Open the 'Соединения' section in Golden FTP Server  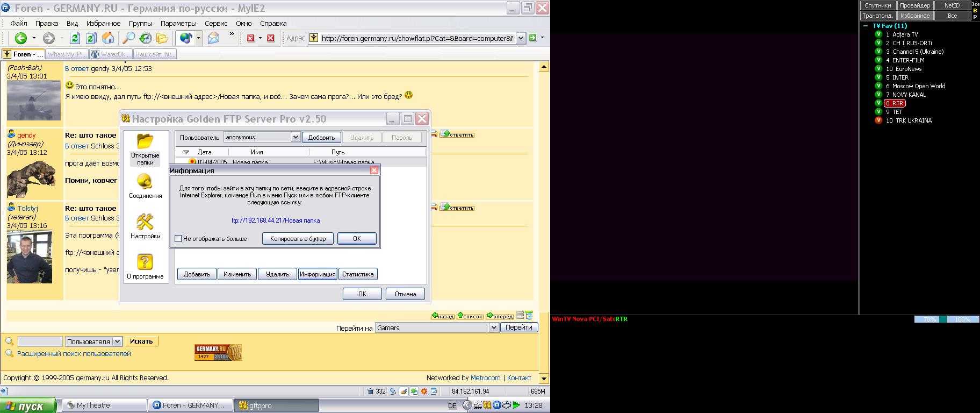[145, 186]
